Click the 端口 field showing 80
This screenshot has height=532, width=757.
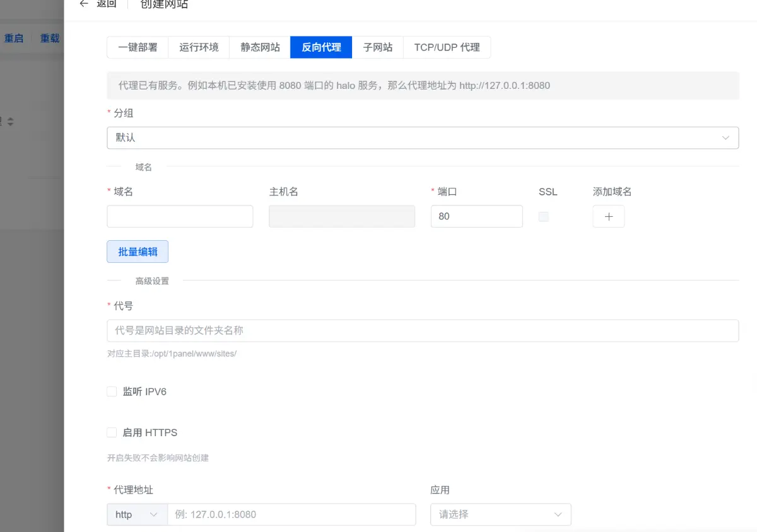pos(476,216)
